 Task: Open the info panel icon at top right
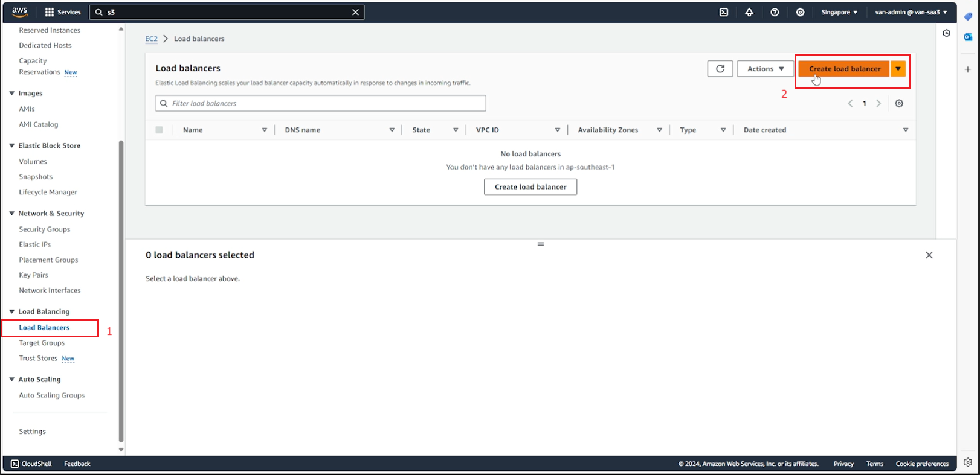946,33
